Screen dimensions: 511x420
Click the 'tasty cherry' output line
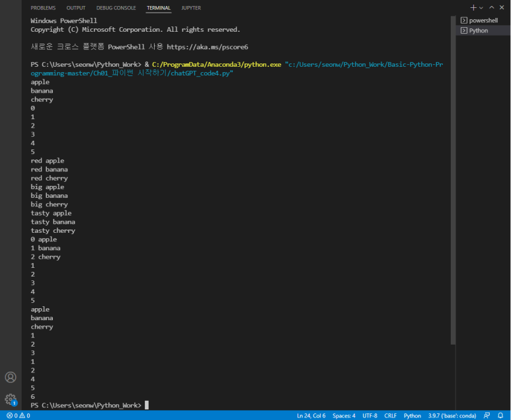[x=53, y=231]
